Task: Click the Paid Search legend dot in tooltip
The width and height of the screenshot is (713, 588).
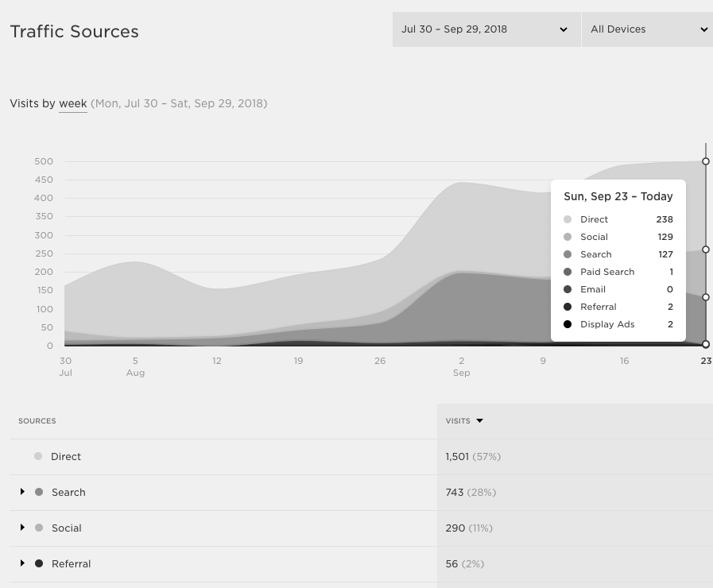Action: coord(567,272)
